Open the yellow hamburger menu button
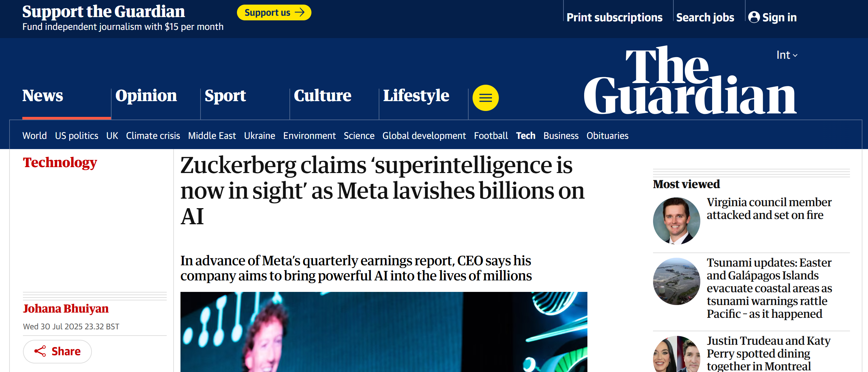This screenshot has height=372, width=868. coord(485,98)
